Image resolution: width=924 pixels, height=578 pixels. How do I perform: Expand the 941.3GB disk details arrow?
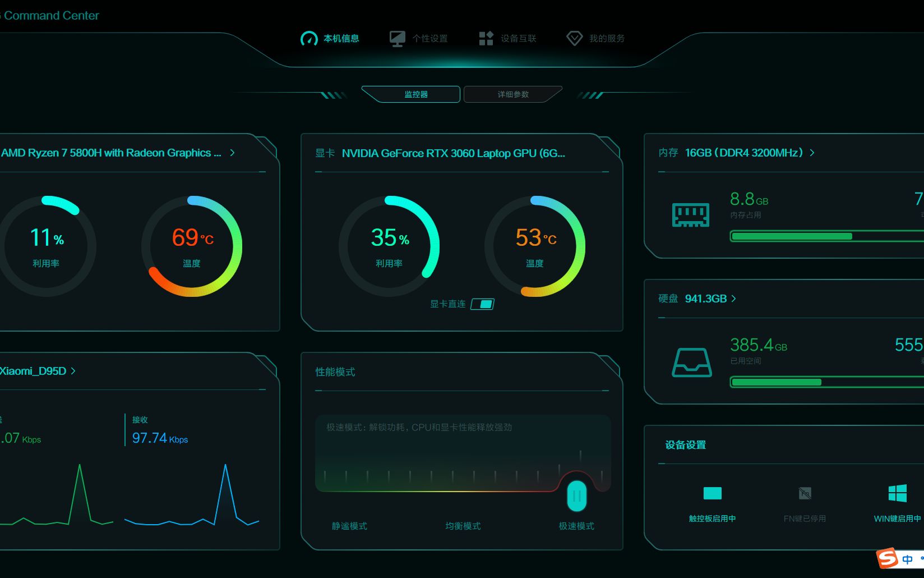734,299
